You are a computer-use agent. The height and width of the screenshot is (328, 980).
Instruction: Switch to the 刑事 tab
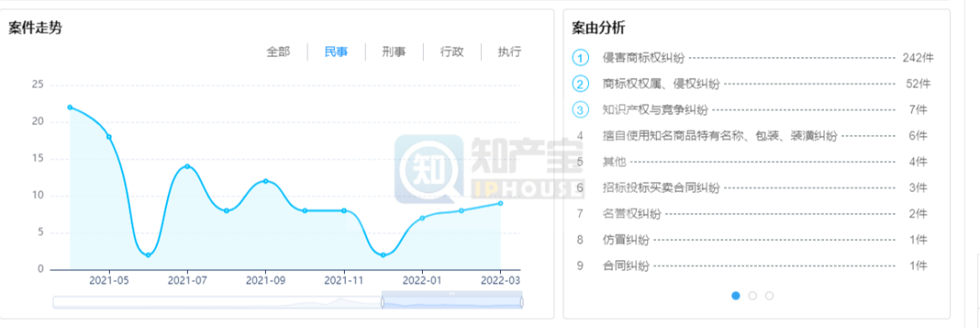(394, 53)
